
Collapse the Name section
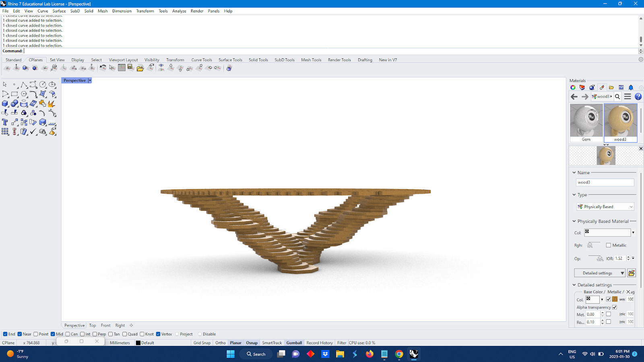574,173
